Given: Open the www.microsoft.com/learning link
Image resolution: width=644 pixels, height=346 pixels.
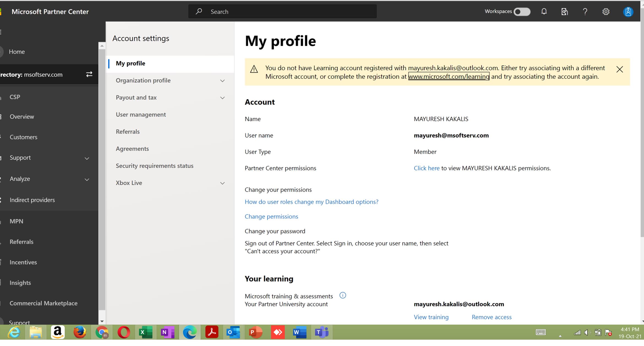Looking at the screenshot, I should point(449,77).
